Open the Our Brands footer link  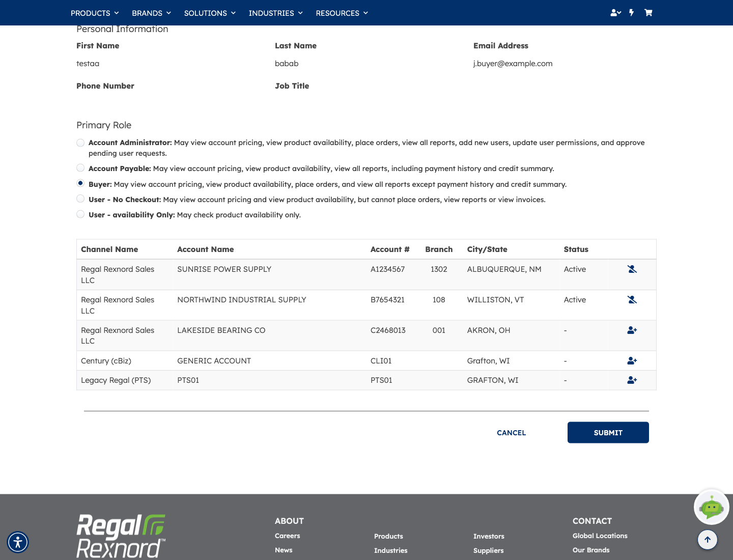coord(591,550)
